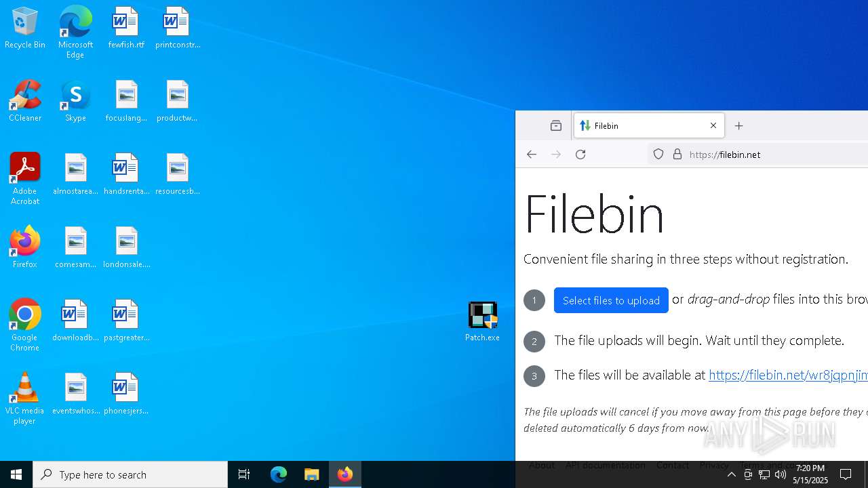Select the comesam... image file
The image size is (868, 488).
75,248
